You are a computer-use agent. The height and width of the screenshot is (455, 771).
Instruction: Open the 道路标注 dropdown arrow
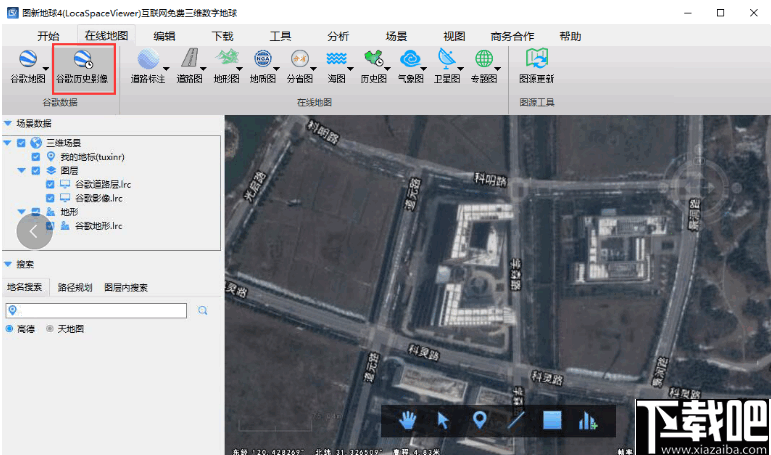(166, 68)
